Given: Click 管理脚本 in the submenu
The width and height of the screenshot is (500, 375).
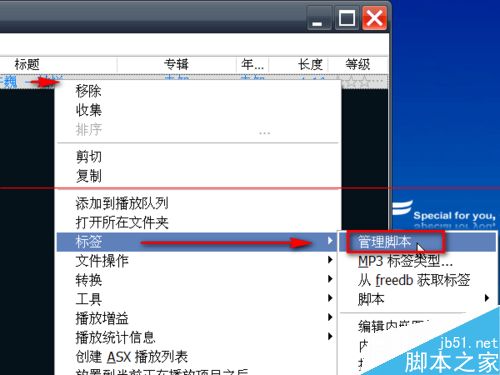Looking at the screenshot, I should tap(418, 242).
